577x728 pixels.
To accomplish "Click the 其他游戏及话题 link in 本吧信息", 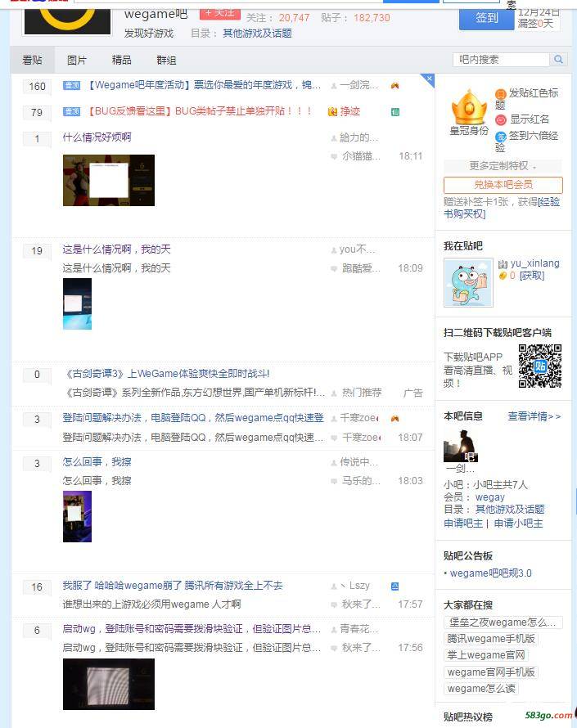I will 510,510.
